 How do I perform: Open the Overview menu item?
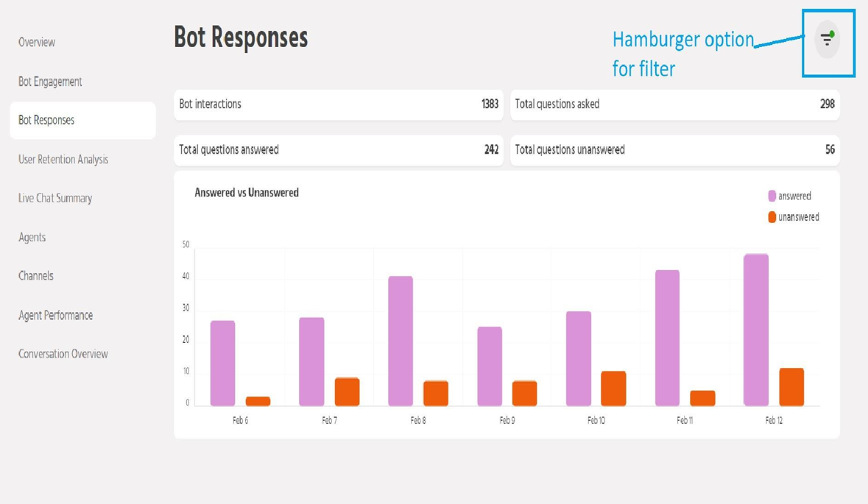pyautogui.click(x=37, y=42)
